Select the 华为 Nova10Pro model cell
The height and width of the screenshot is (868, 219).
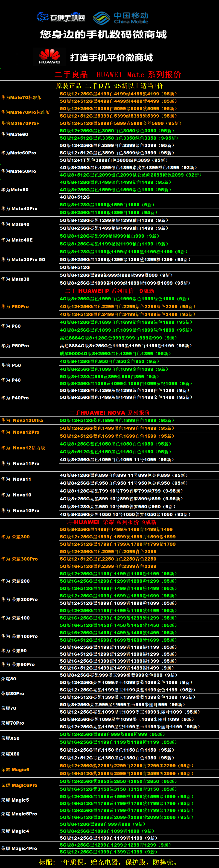(x=29, y=511)
